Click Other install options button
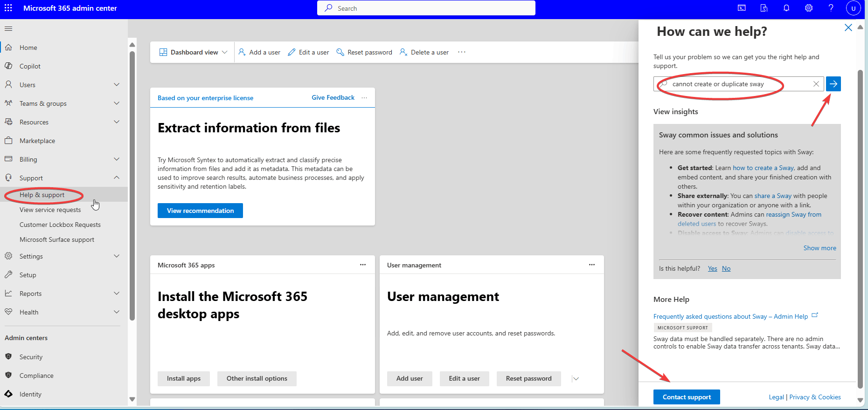This screenshot has width=868, height=410. coord(257,379)
